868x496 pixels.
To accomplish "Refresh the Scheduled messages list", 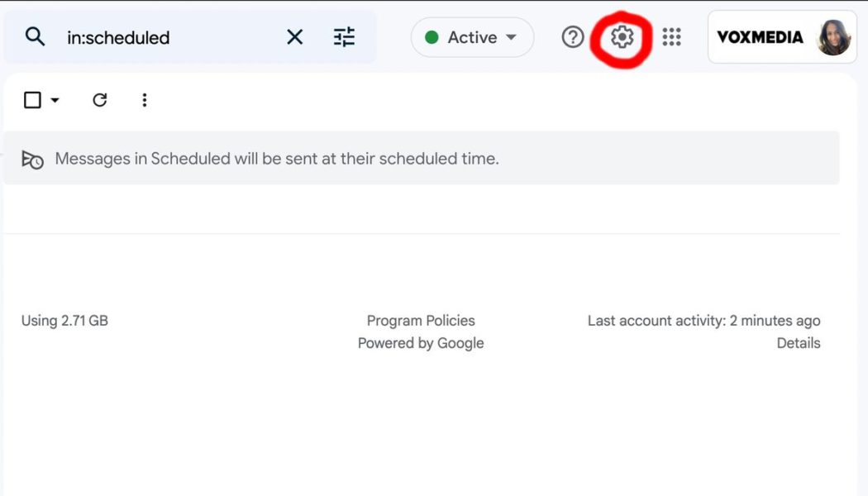I will [x=100, y=99].
